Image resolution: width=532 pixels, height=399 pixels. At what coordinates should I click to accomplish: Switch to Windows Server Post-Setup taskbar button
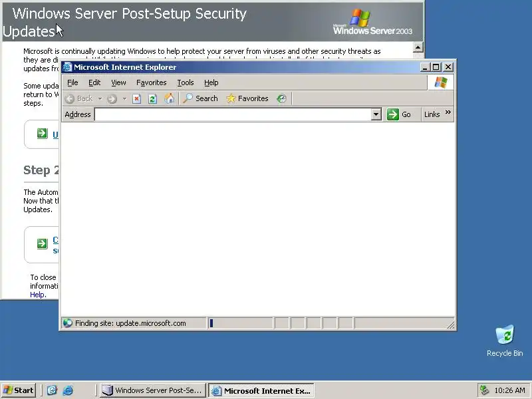[153, 390]
